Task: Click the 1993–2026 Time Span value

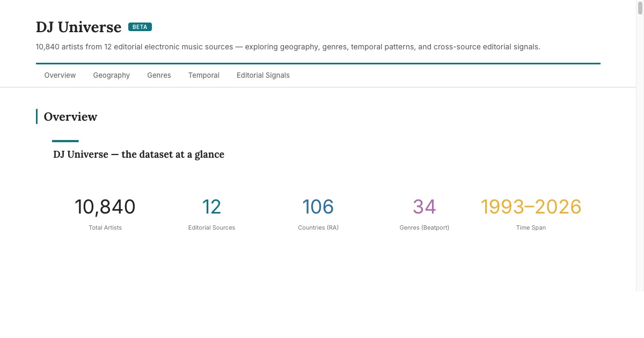Action: tap(531, 207)
